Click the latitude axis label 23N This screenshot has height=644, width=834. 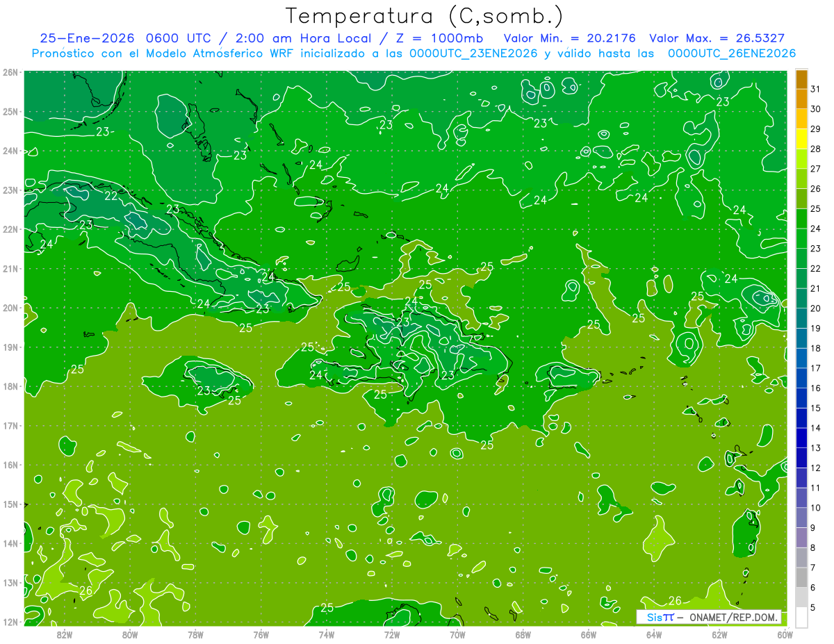[x=10, y=190]
